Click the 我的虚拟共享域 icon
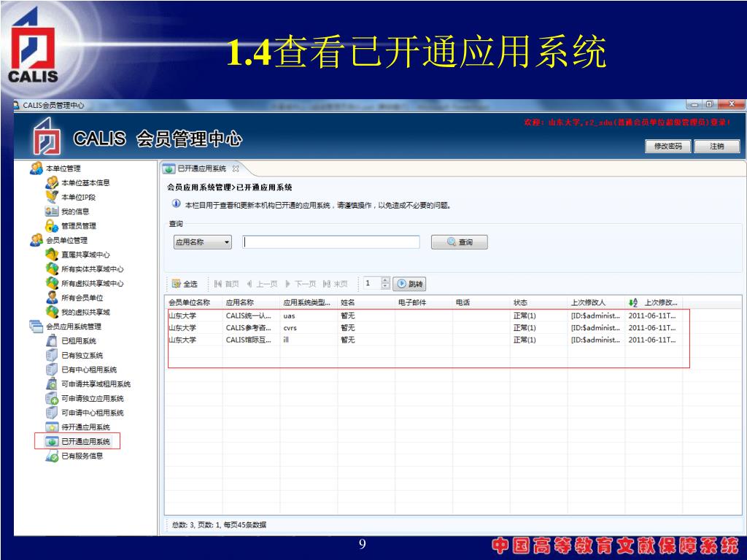The image size is (747, 560). [x=52, y=312]
